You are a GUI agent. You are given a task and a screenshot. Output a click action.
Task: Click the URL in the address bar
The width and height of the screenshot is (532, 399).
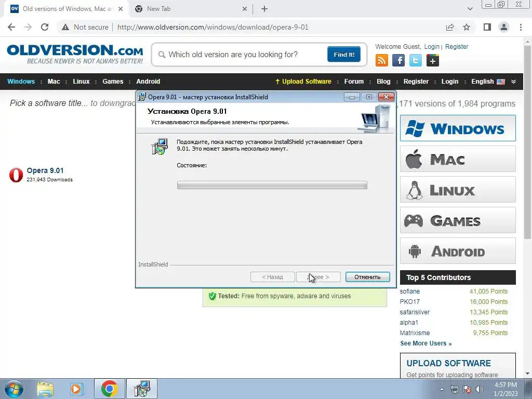(x=212, y=27)
